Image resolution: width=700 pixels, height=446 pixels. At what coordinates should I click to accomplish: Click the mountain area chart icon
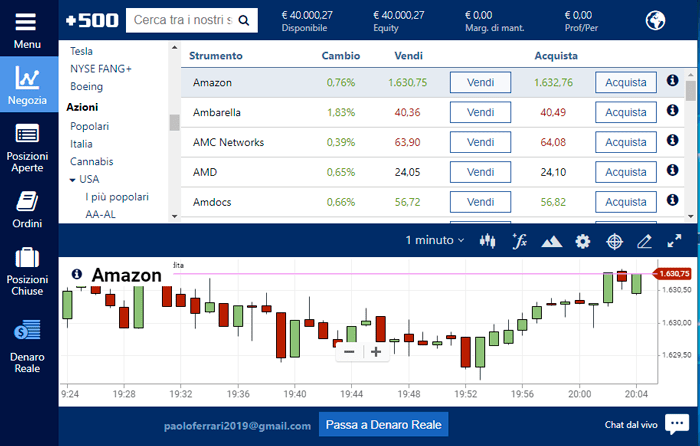[x=551, y=242]
